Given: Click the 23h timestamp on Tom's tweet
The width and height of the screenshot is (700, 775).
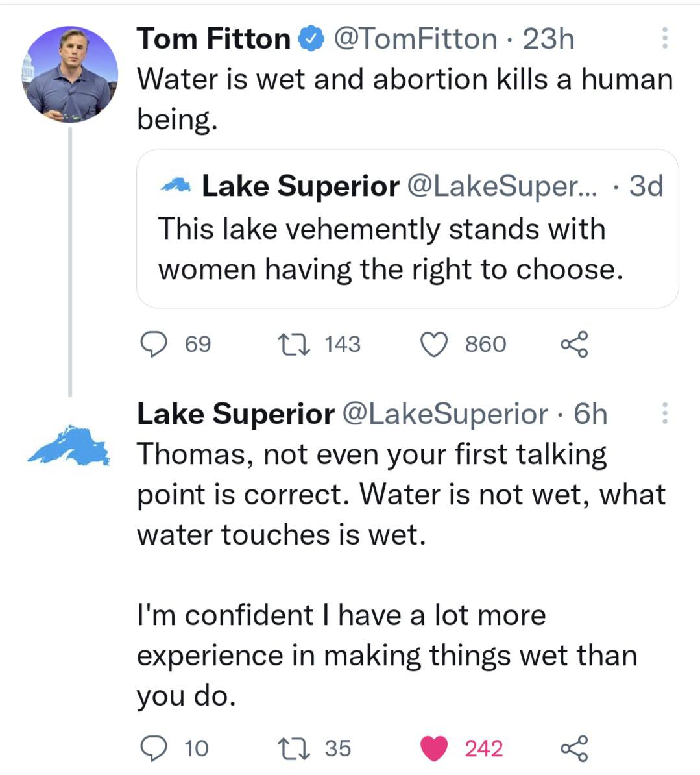Looking at the screenshot, I should (548, 39).
